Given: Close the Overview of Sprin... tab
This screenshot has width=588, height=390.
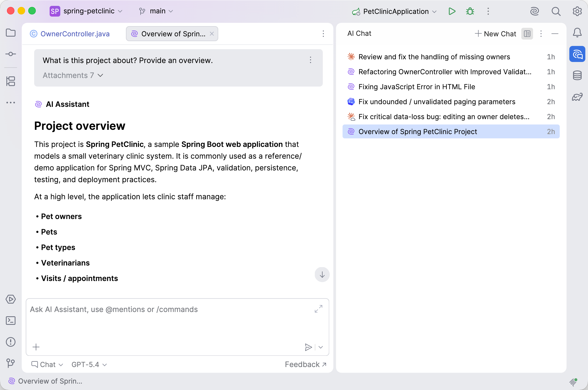Looking at the screenshot, I should coord(212,34).
